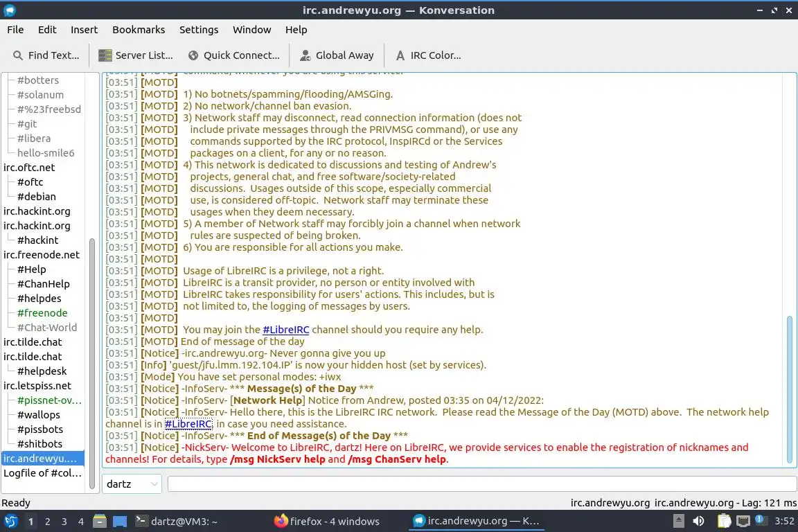Select the #ChanHelp channel
This screenshot has height=532, width=798.
tap(43, 284)
